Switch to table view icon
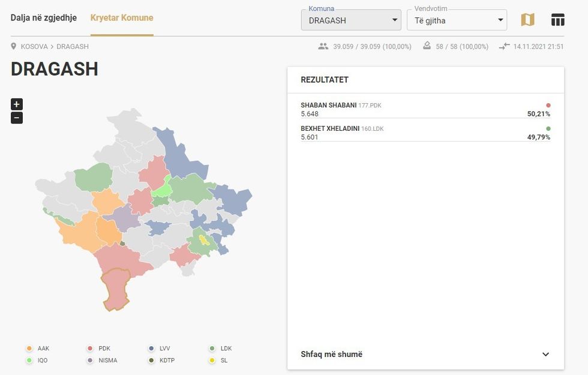588x375 pixels. coord(557,20)
